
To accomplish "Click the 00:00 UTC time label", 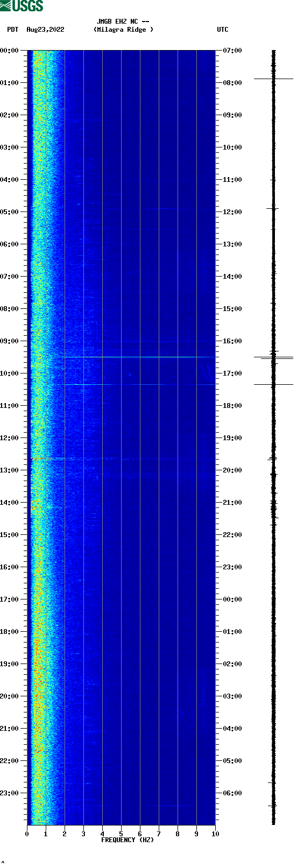I will coord(232,599).
